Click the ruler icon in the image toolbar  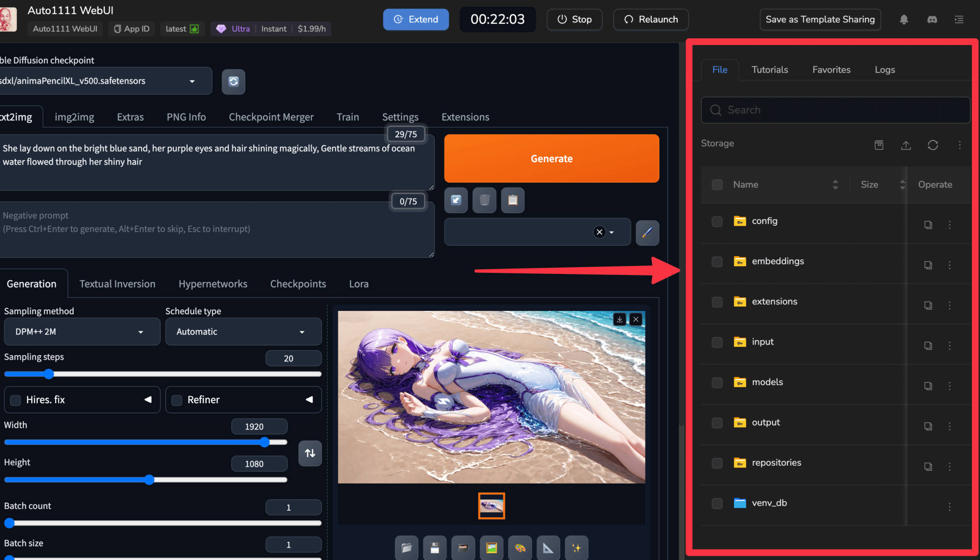548,548
